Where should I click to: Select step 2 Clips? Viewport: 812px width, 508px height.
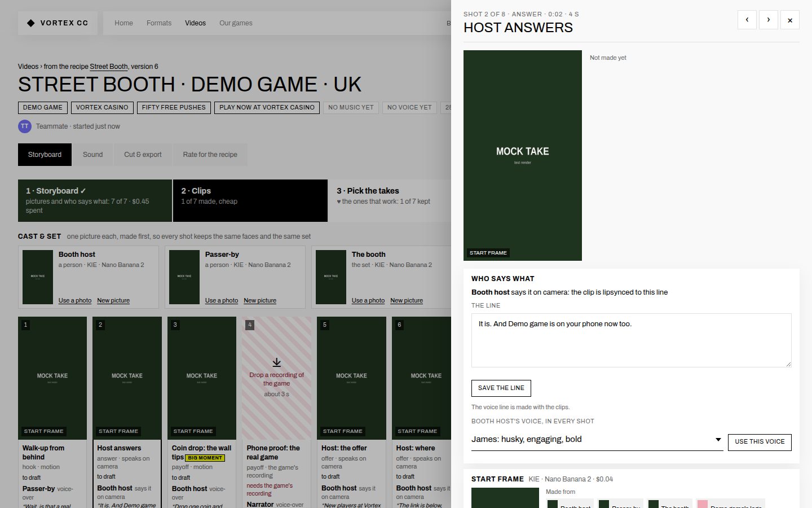click(250, 200)
